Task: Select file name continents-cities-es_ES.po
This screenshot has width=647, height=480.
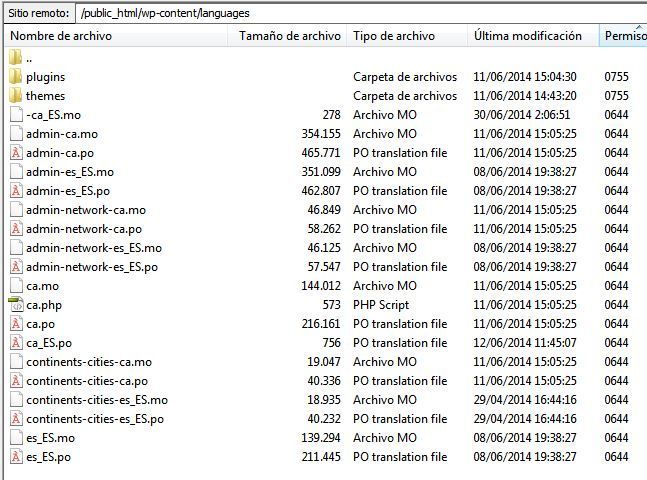Action: click(x=95, y=419)
